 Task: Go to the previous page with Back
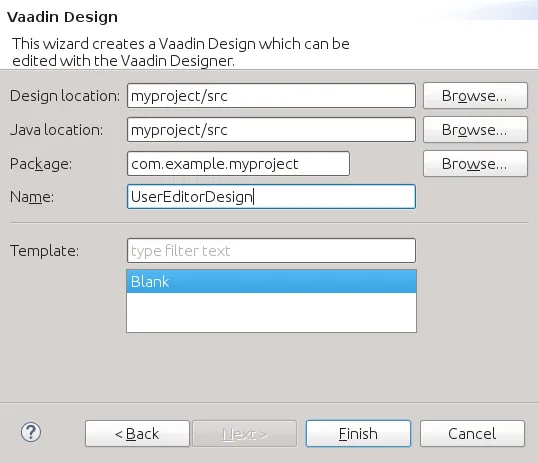coord(137,433)
